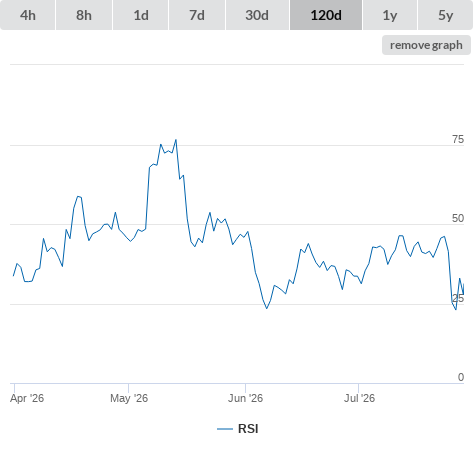
Task: Open the 5y time range
Action: pyautogui.click(x=445, y=15)
